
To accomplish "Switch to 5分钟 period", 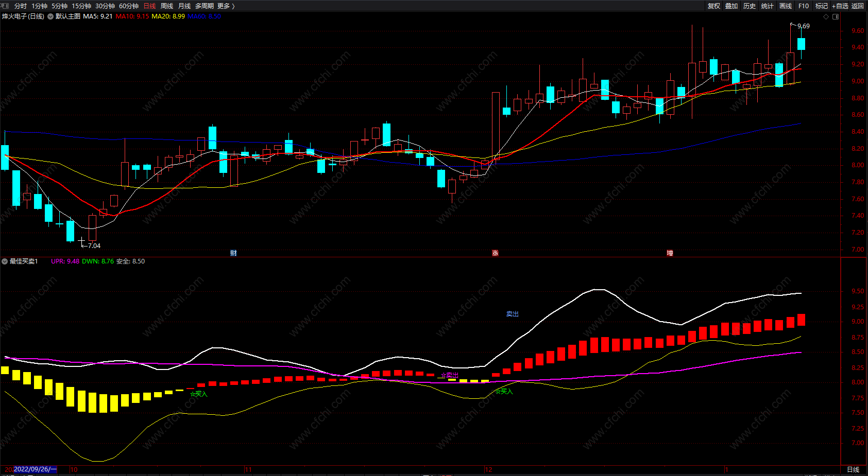I will (x=59, y=6).
